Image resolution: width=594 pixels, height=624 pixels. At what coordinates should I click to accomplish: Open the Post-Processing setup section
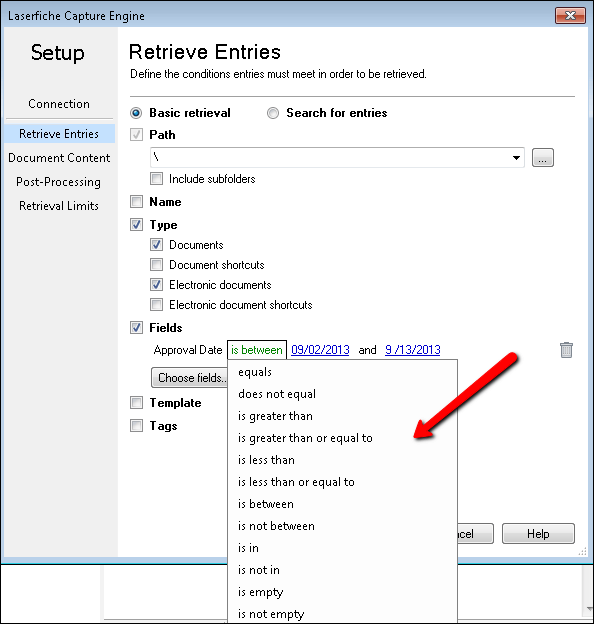(x=58, y=182)
